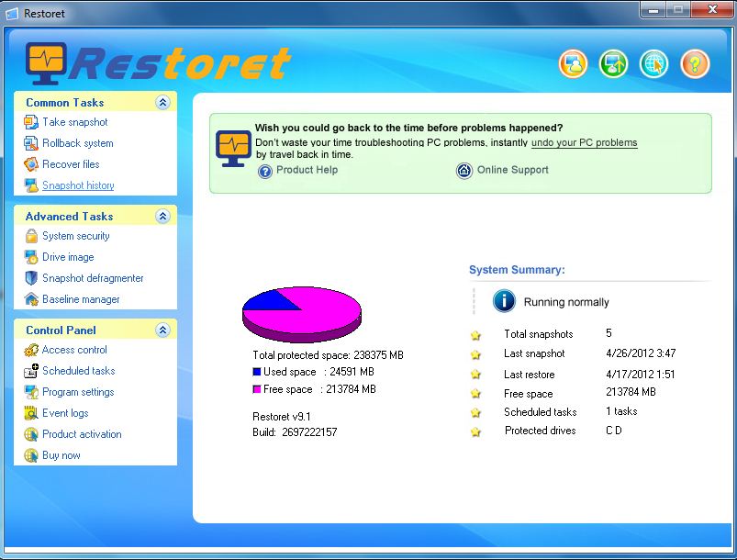
Task: Open Take snapshot
Action: 75,122
